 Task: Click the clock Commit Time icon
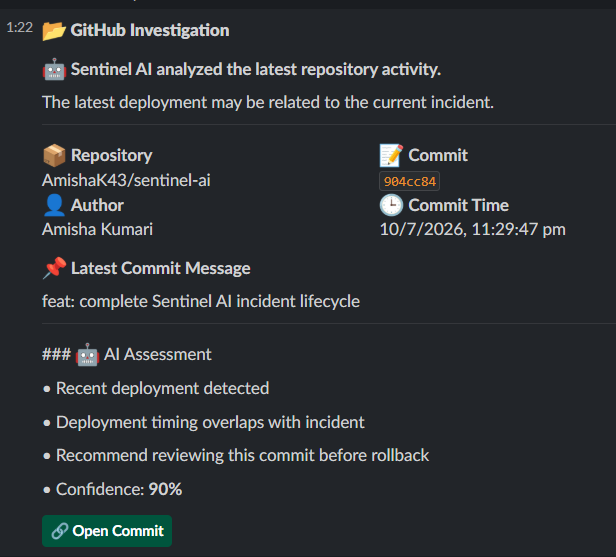tap(391, 205)
